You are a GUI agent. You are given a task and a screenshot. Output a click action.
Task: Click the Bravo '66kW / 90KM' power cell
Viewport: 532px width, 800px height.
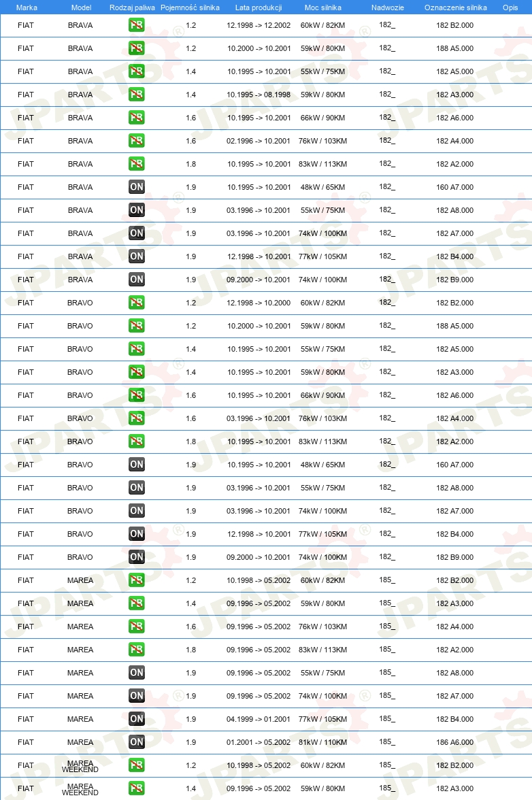pyautogui.click(x=323, y=395)
